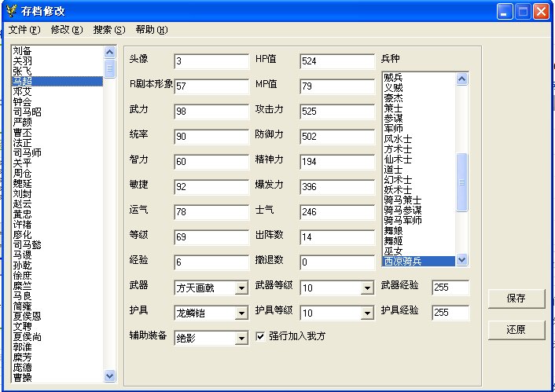This screenshot has width=555, height=392.
Task: Click the 保存 button
Action: [516, 299]
